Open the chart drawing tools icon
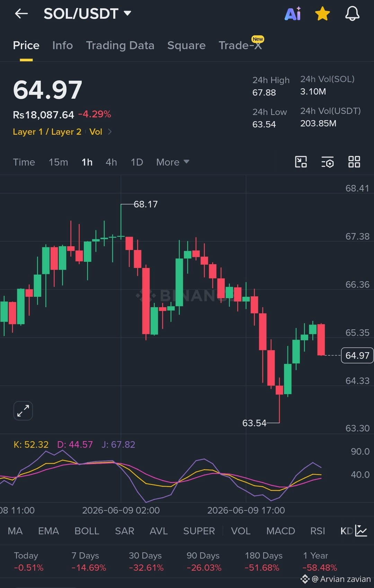Viewport: 374px width, 588px height. point(301,162)
